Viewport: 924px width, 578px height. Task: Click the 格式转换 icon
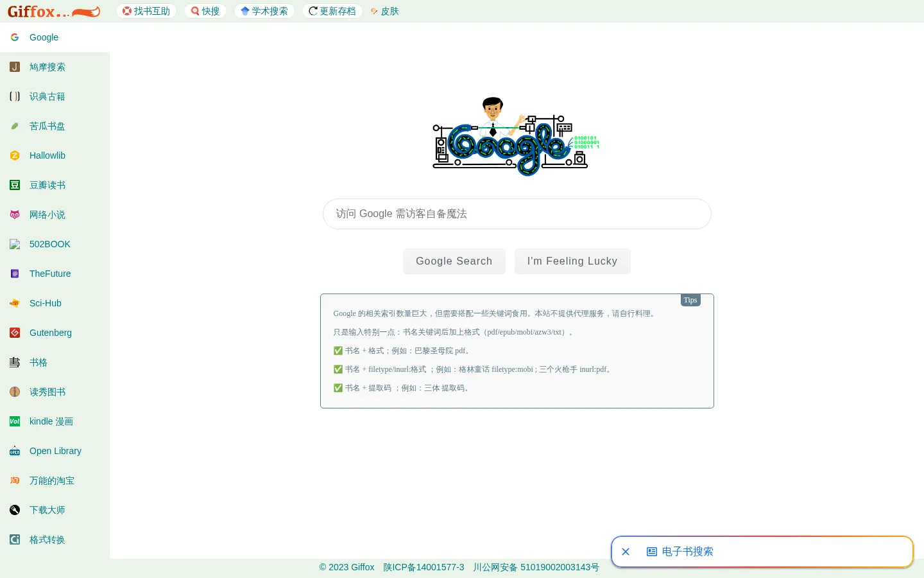[15, 539]
